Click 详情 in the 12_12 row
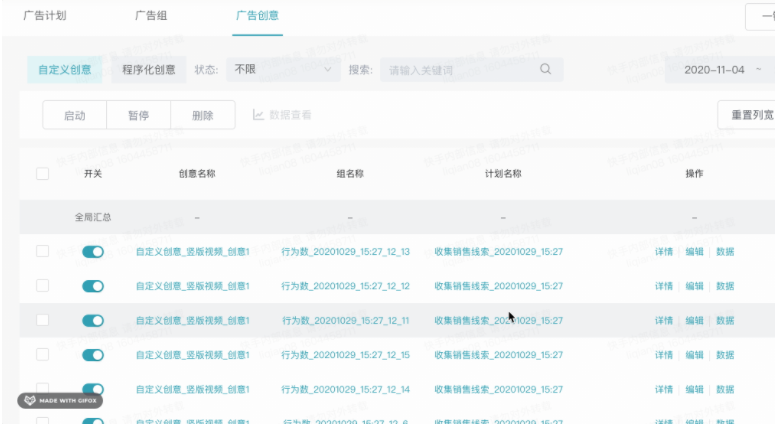The width and height of the screenshot is (775, 428). pos(664,286)
